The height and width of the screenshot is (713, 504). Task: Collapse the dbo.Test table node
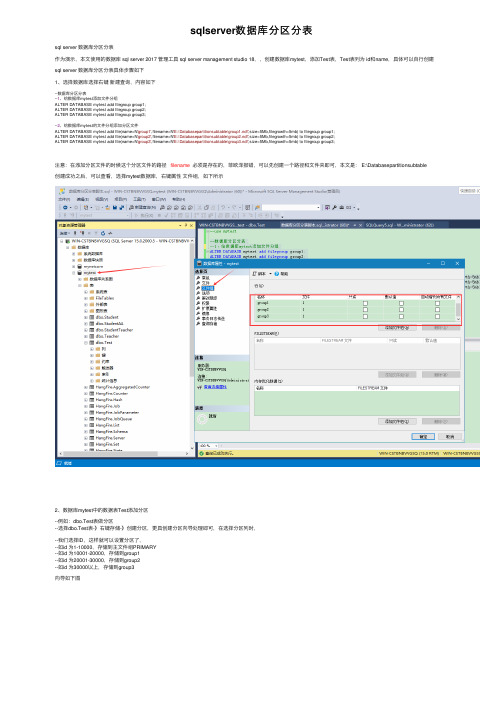(x=86, y=343)
